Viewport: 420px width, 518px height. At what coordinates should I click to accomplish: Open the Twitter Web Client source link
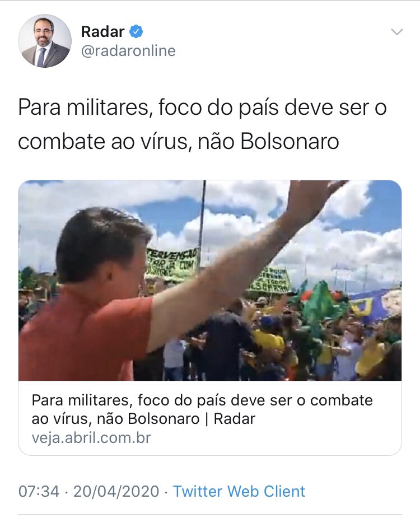239,491
